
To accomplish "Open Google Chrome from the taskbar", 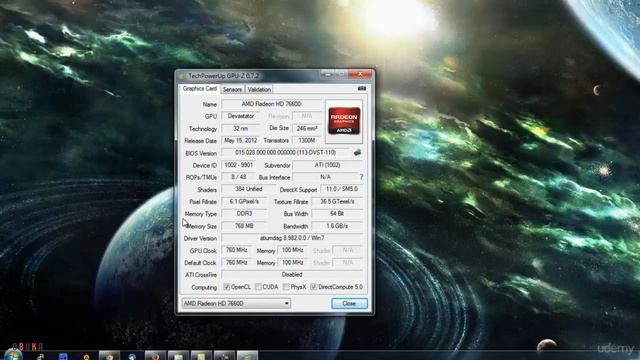I will (109, 356).
